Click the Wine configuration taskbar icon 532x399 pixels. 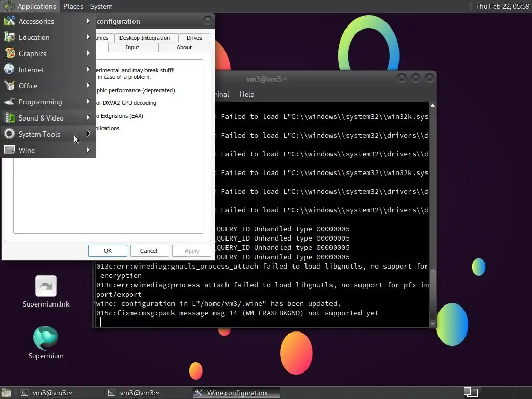(x=199, y=393)
